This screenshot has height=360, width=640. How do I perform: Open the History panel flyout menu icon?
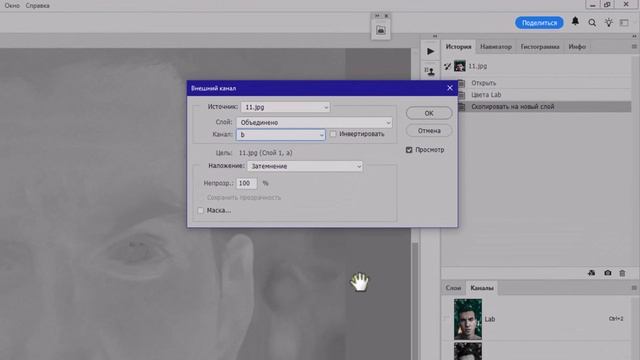(634, 47)
